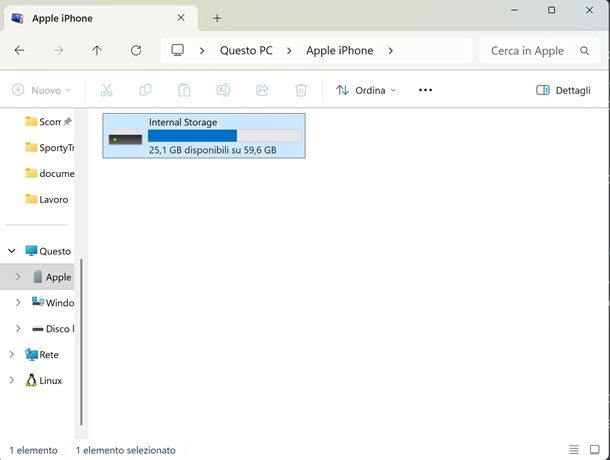Add a new tab with plus button
The height and width of the screenshot is (460, 610).
(x=217, y=18)
